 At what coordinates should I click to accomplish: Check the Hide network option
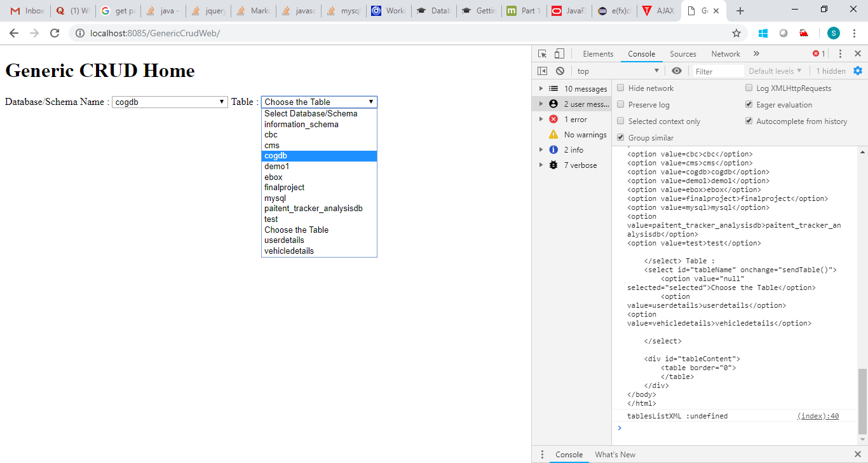(620, 88)
